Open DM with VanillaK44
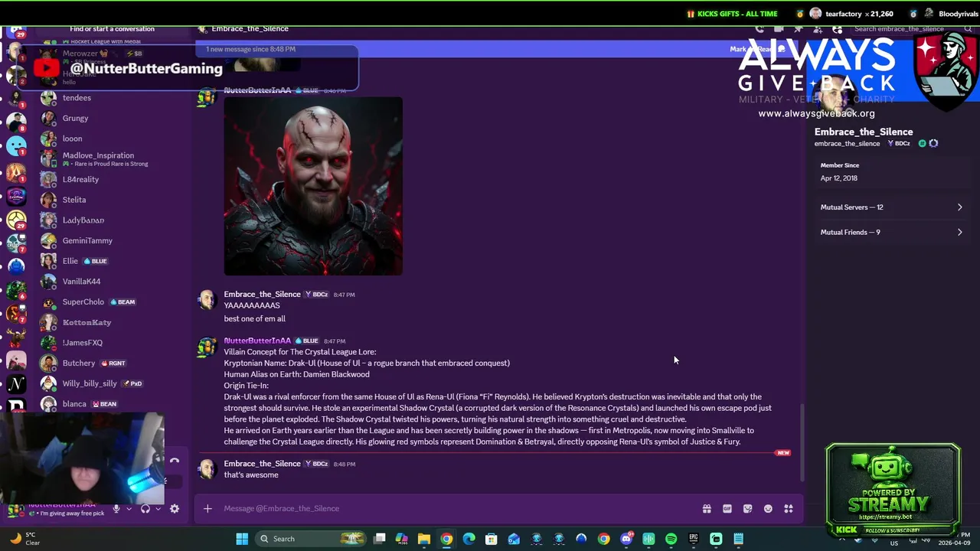Image resolution: width=980 pixels, height=551 pixels. [110, 282]
